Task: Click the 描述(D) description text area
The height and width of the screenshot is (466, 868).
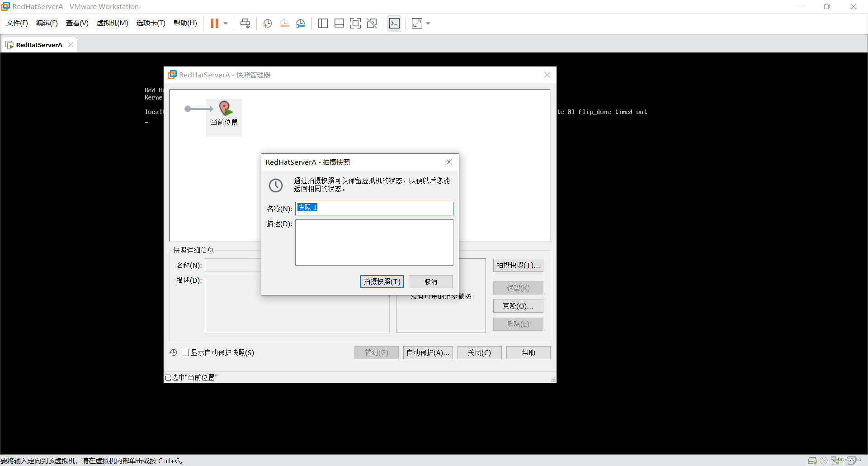Action: point(374,243)
